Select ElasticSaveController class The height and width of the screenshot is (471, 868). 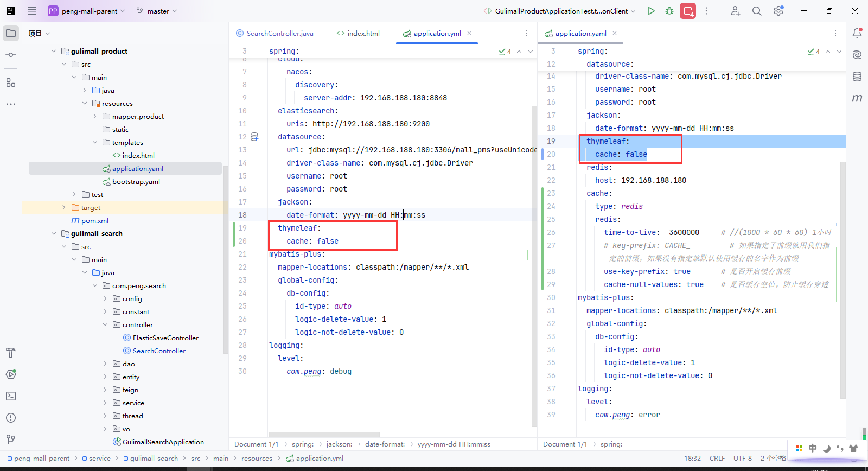point(165,338)
